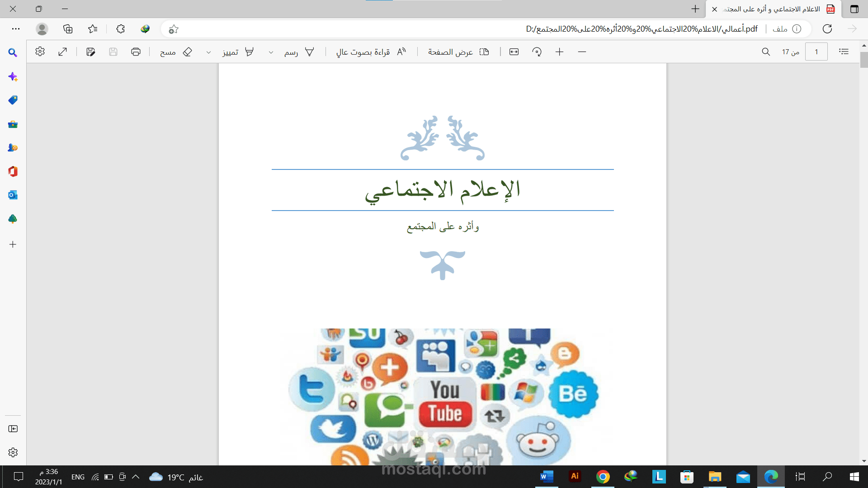The image size is (868, 488).
Task: Show hidden system tray icons
Action: pyautogui.click(x=136, y=477)
